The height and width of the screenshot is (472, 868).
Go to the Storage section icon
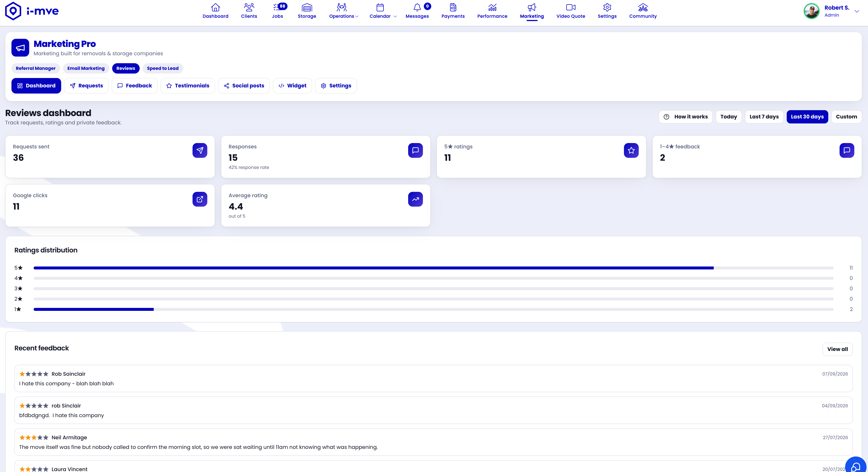(x=307, y=7)
